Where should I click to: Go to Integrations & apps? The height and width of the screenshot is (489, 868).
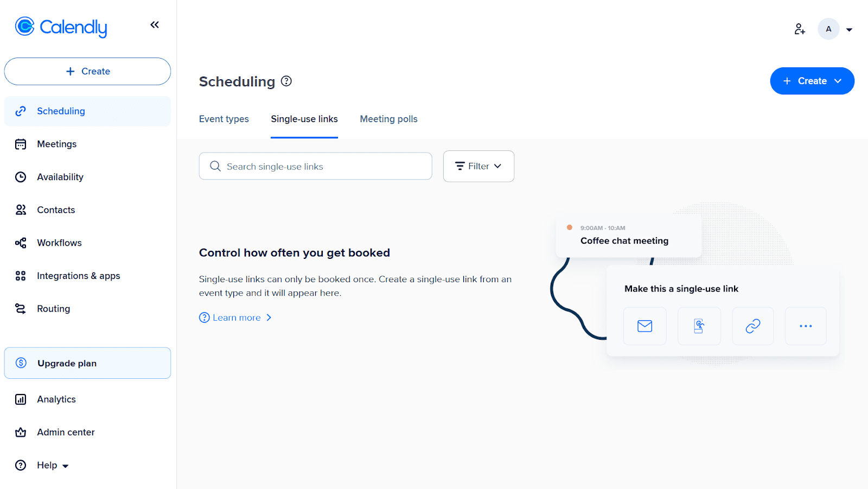tap(78, 276)
